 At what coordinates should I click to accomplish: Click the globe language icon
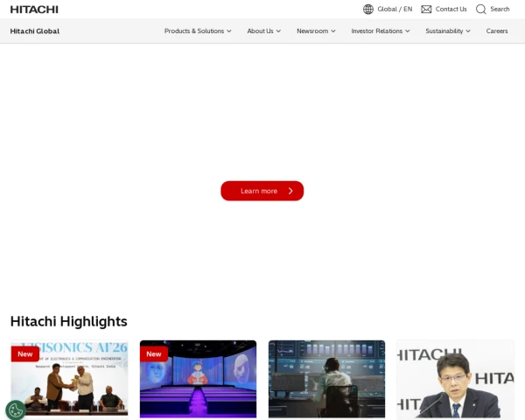(368, 10)
